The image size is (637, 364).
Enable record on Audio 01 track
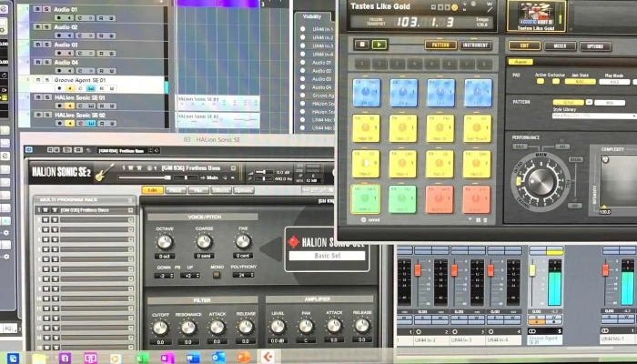[x=59, y=18]
